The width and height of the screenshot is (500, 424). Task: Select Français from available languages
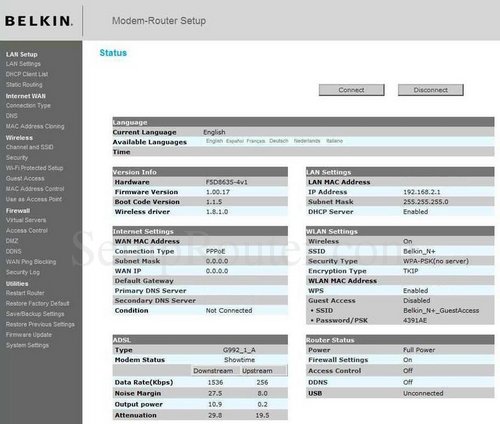(256, 141)
